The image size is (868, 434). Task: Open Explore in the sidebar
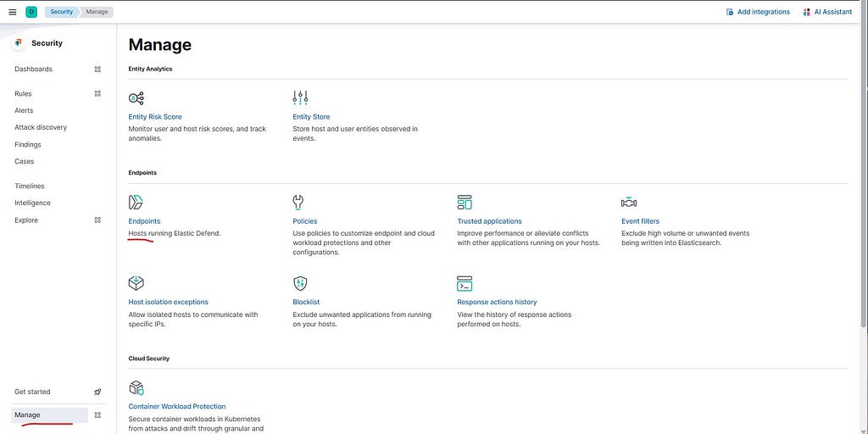26,220
